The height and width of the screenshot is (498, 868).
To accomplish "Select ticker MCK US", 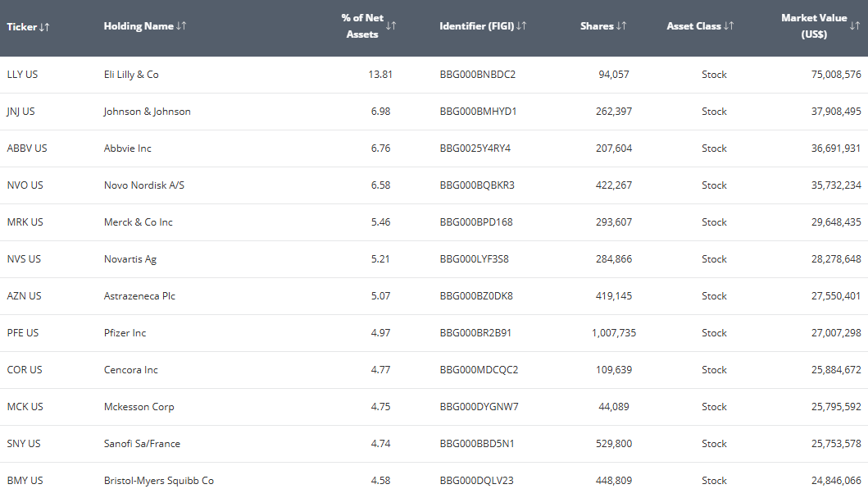I will click(25, 407).
